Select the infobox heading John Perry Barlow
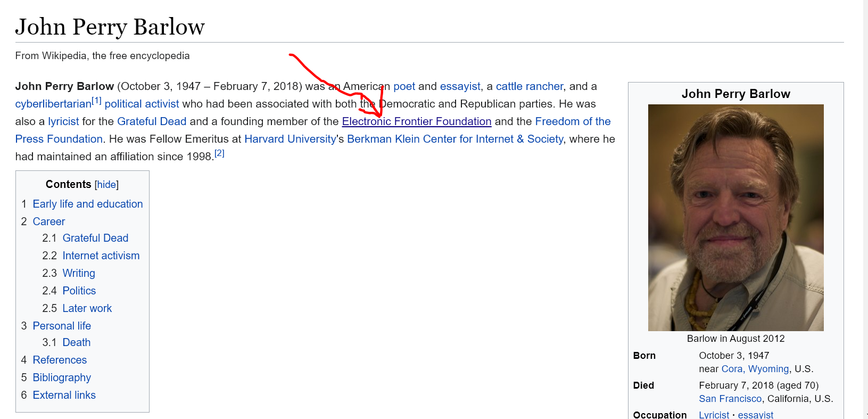 tap(735, 94)
